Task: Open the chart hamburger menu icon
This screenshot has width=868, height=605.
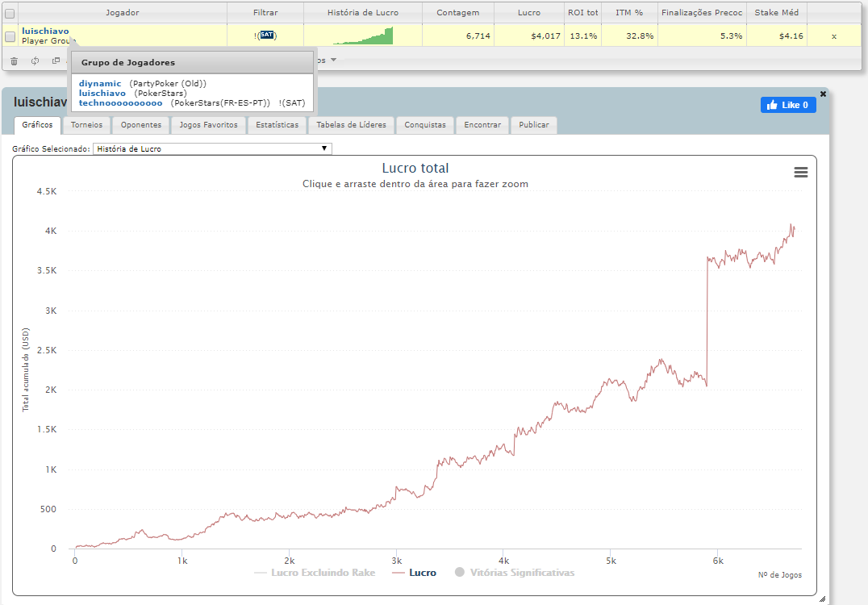Action: (x=800, y=172)
